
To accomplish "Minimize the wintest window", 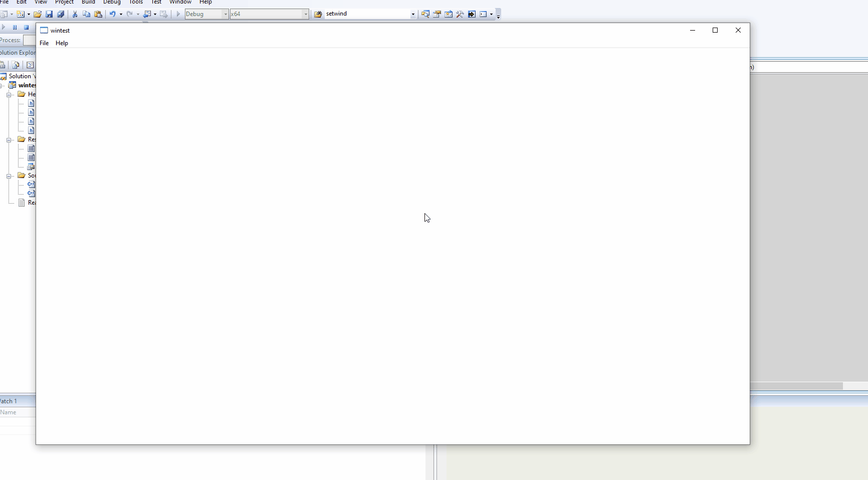I will 693,30.
